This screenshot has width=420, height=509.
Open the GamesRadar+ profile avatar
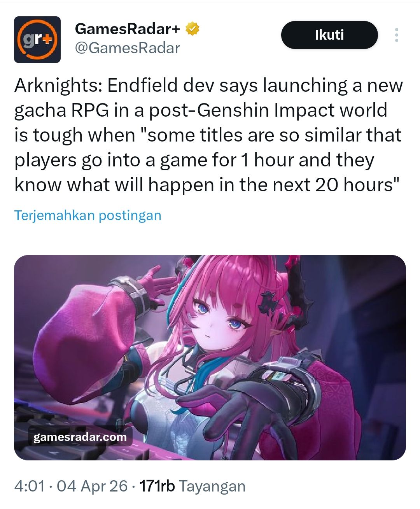(x=37, y=40)
